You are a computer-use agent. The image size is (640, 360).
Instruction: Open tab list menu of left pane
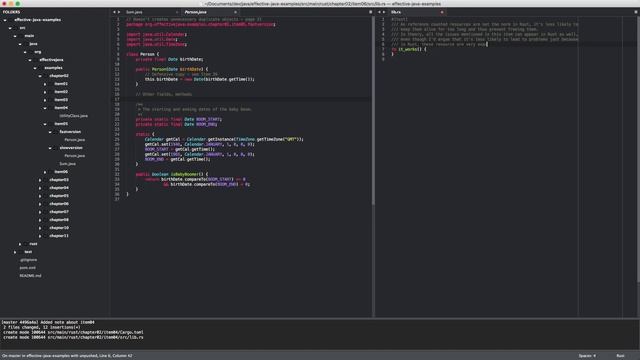(371, 12)
